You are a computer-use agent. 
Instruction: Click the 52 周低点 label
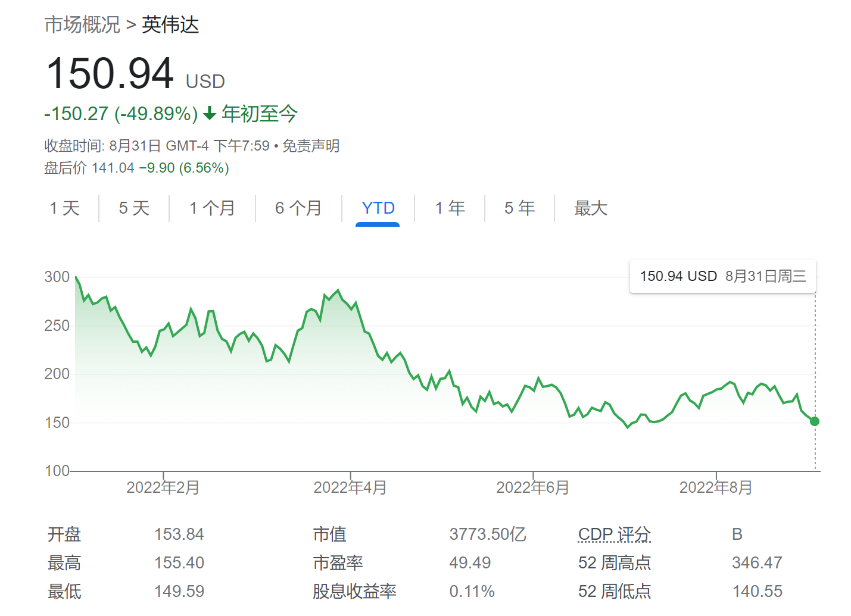615,592
